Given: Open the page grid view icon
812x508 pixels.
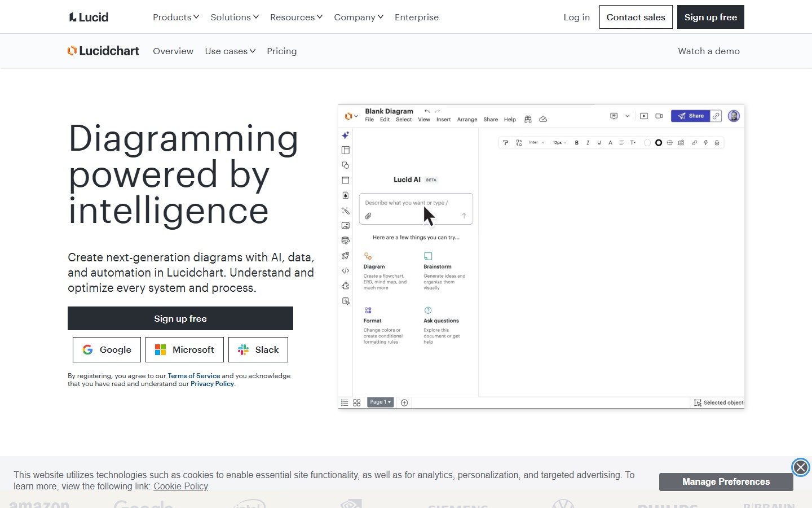Looking at the screenshot, I should 357,402.
